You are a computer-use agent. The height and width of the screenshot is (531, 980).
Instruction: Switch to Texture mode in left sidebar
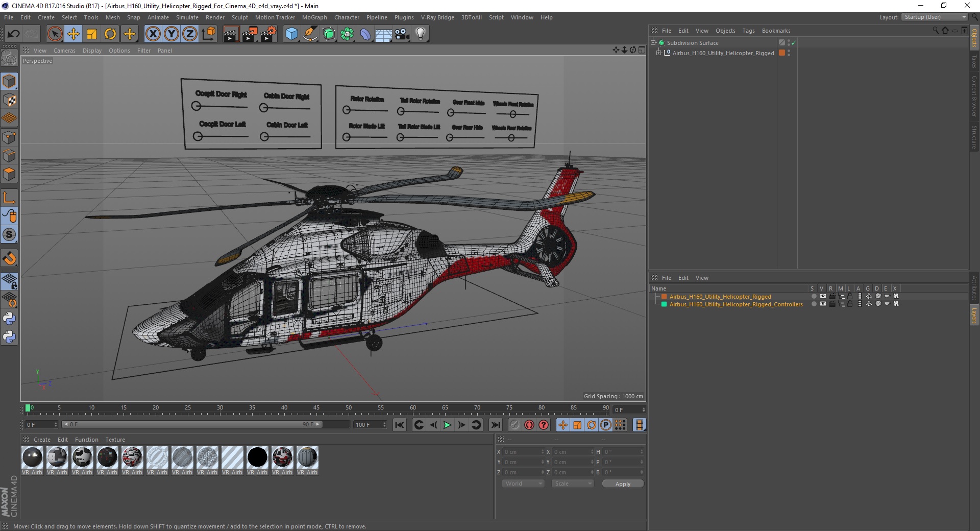9,100
